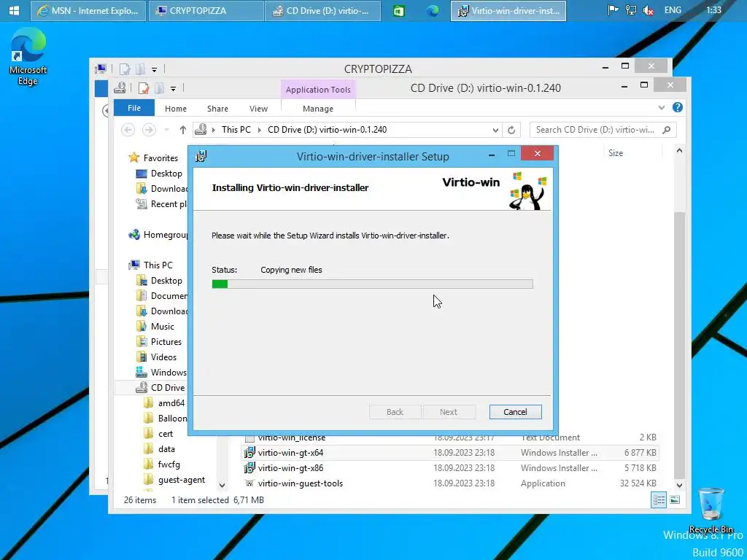Click the Windows Start button
Screen dimensions: 747x560
(x=15, y=10)
